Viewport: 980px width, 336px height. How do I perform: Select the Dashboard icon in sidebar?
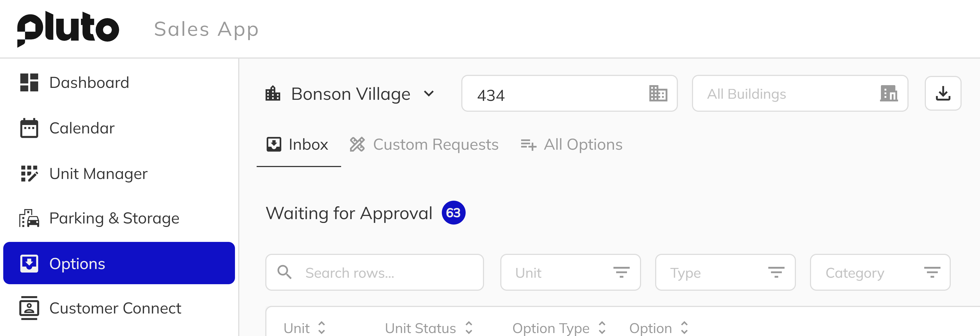click(30, 83)
